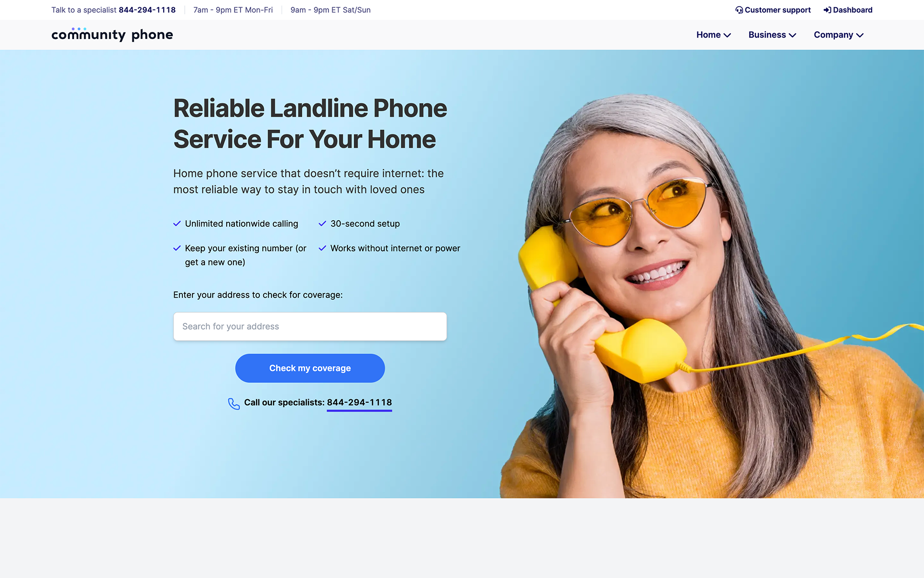Click the checkmark next to 30-second setup
Screen dimensions: 924x578
point(322,223)
